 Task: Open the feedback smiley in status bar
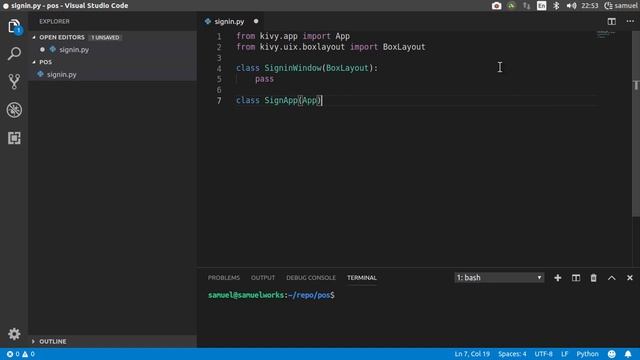(x=611, y=354)
